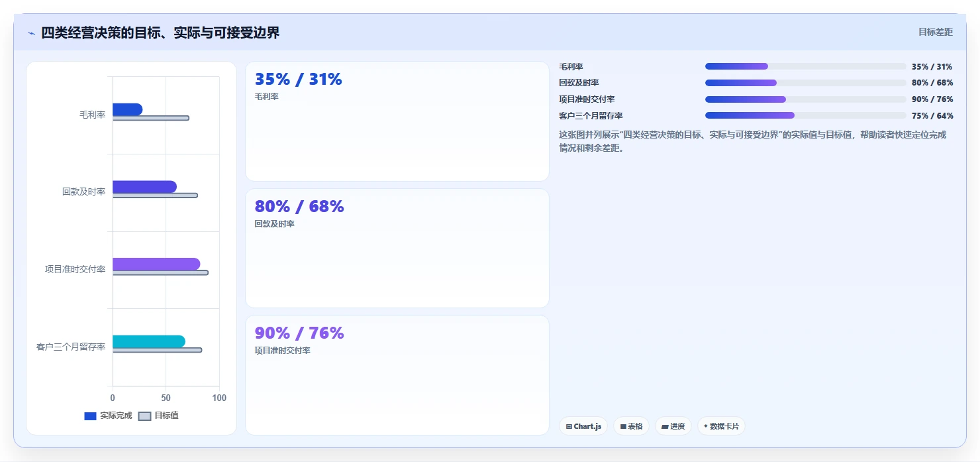Click the 数据卡片 tag chip
The width and height of the screenshot is (980, 462).
721,426
